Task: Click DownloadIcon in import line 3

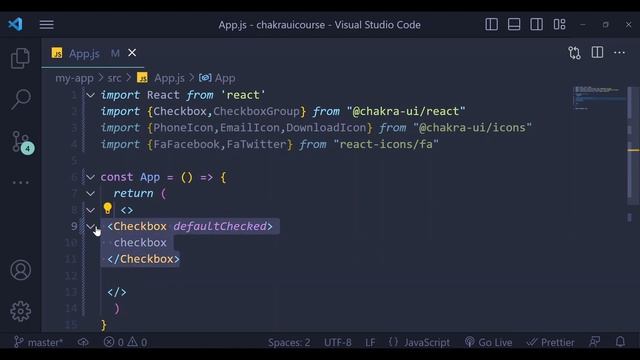Action: tap(326, 128)
